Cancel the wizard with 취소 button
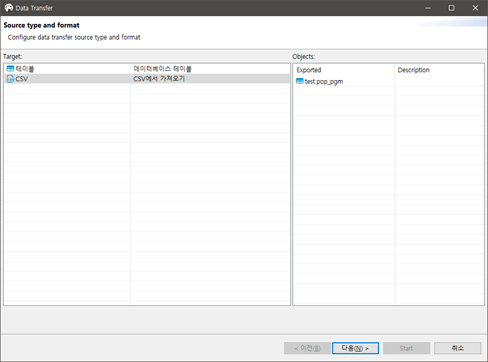488x362 pixels. 458,348
